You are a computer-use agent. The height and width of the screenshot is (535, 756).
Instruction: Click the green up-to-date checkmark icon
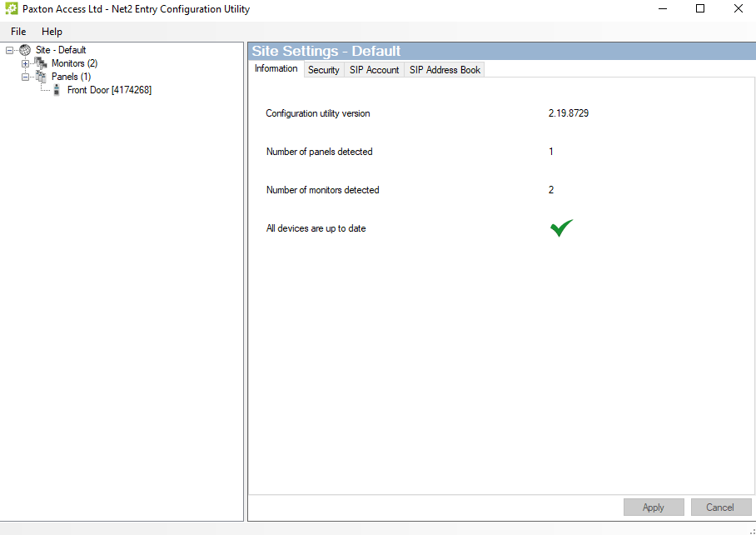coord(561,227)
